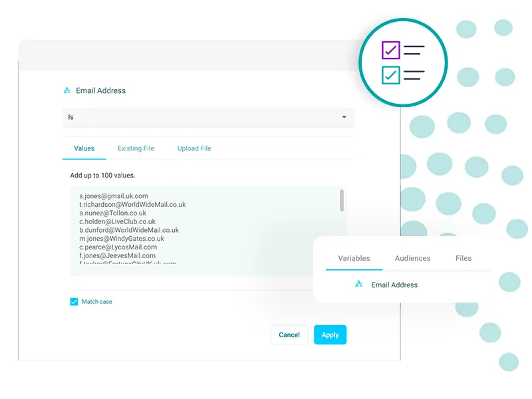The width and height of the screenshot is (532, 399).
Task: Click the purple checkmark box icon
Action: 390,51
